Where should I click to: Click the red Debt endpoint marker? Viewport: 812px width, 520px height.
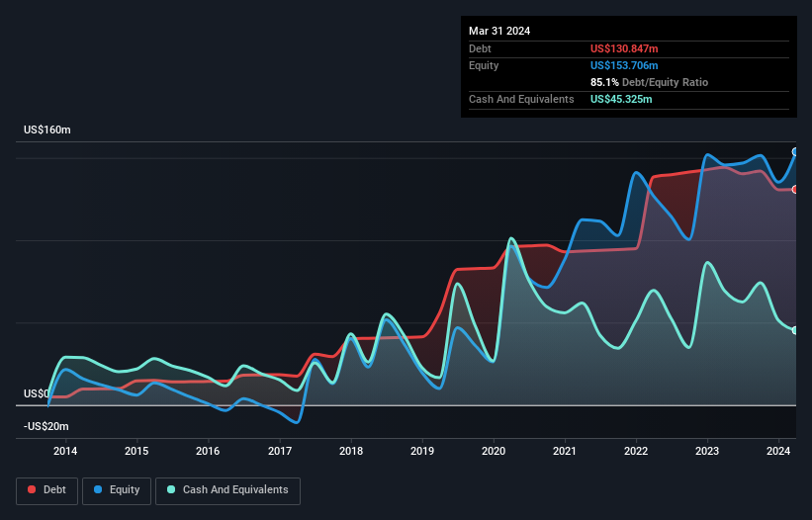[x=795, y=190]
